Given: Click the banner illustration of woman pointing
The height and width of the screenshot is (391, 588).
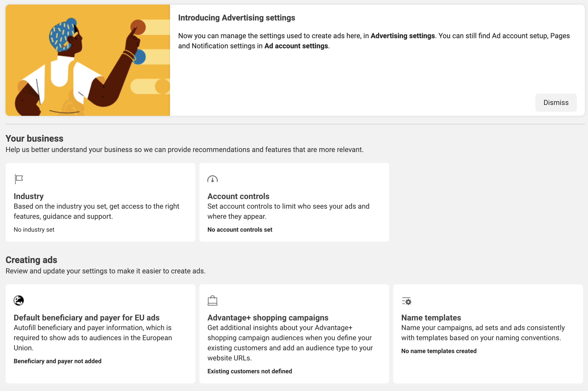Looking at the screenshot, I should [x=88, y=60].
